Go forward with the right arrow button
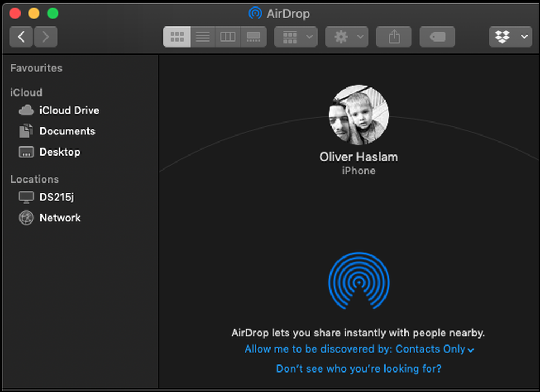 (45, 37)
